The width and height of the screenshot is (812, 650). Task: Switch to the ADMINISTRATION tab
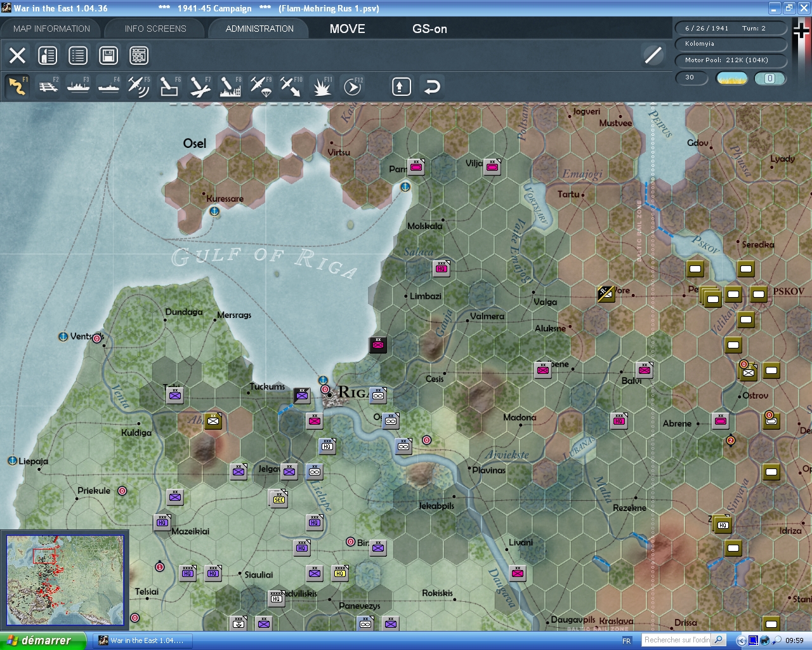point(259,29)
